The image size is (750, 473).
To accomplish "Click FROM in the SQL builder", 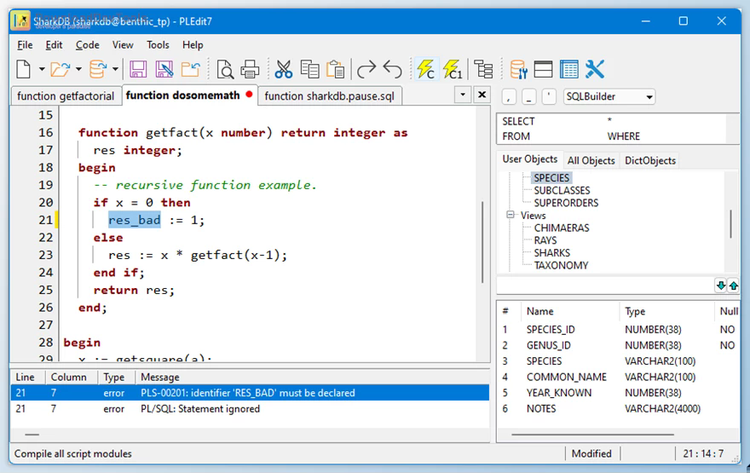I will 516,136.
